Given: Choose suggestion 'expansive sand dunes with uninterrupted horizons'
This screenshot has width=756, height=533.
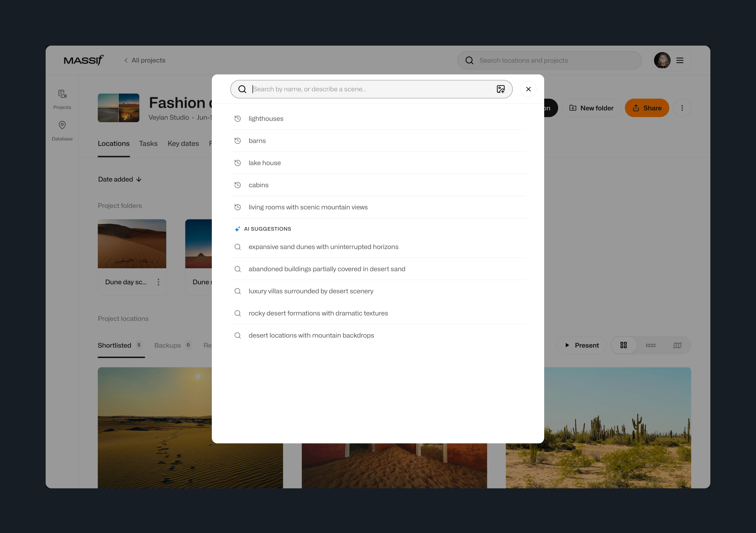Looking at the screenshot, I should (x=378, y=247).
